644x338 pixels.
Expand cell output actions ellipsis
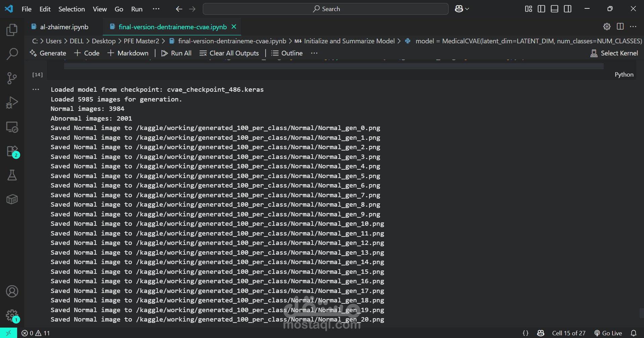click(x=36, y=89)
